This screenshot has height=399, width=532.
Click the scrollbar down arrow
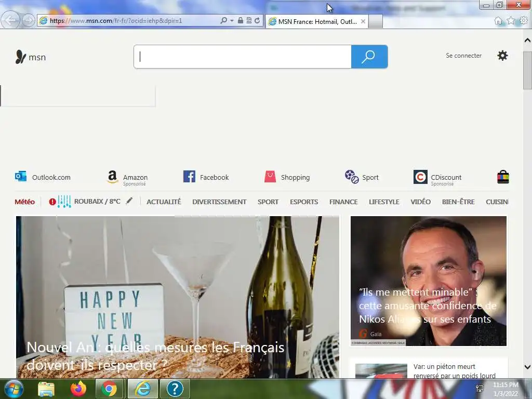coord(527,366)
